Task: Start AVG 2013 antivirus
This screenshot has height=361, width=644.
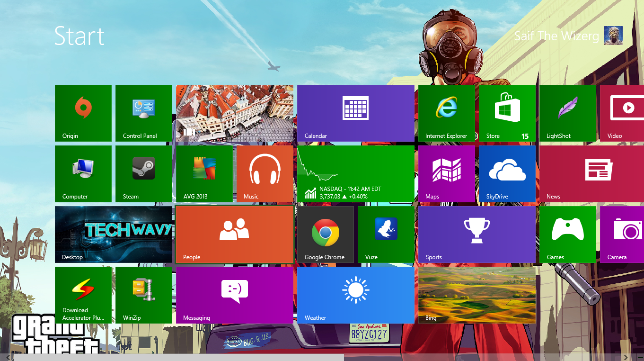Action: [x=204, y=173]
